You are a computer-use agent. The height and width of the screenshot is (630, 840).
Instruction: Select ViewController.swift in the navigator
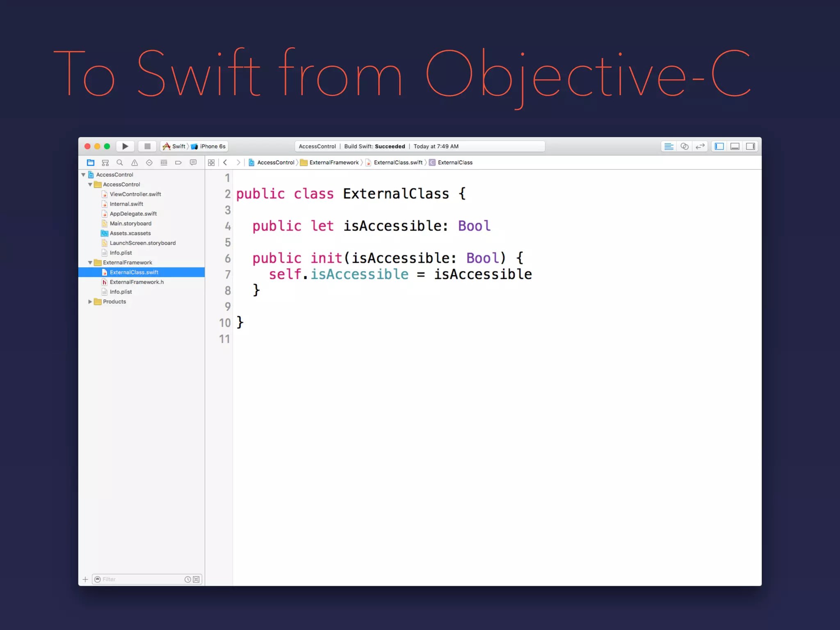click(x=135, y=194)
